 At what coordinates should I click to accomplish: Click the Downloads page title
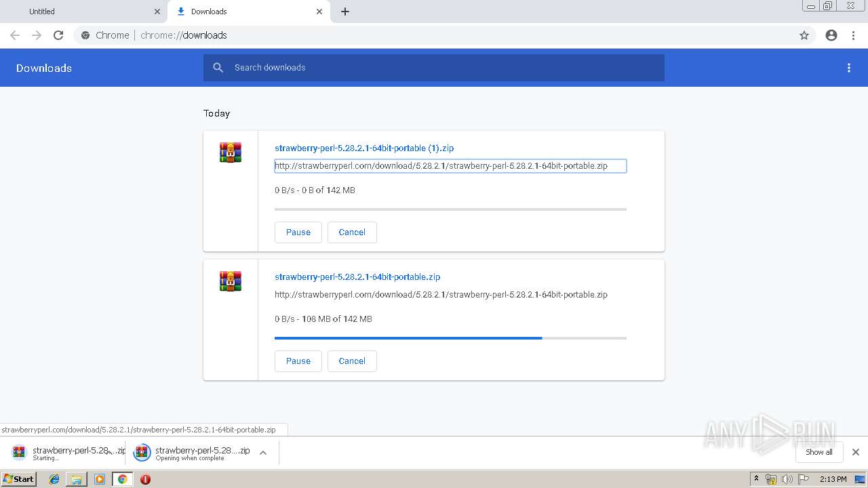[x=44, y=68]
